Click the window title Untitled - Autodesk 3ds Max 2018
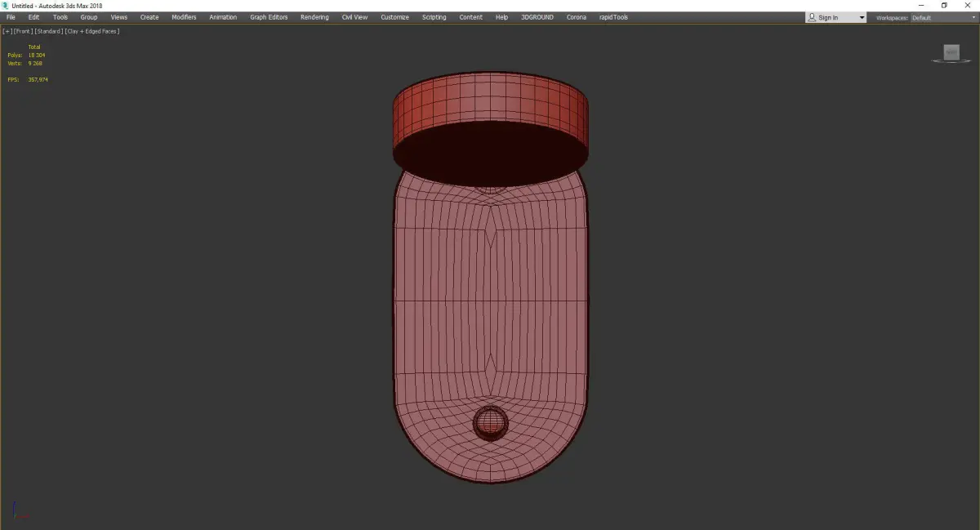This screenshot has width=980, height=530. 57,6
